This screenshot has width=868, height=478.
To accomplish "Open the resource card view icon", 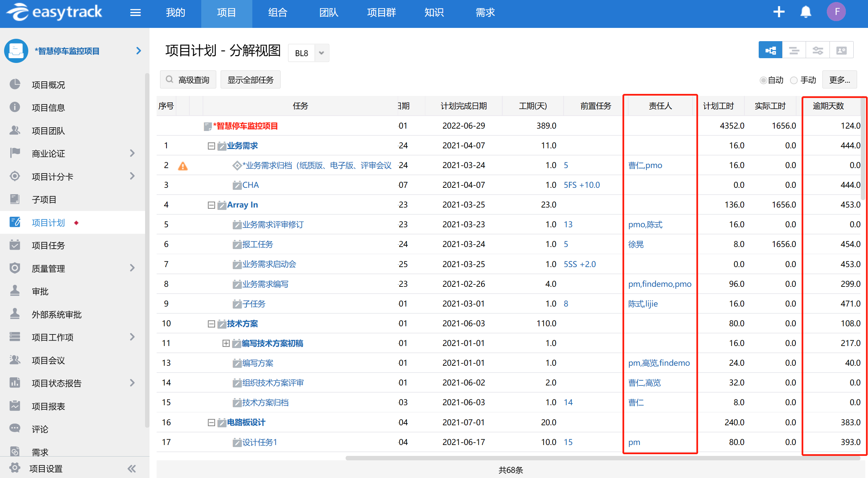I will point(841,50).
